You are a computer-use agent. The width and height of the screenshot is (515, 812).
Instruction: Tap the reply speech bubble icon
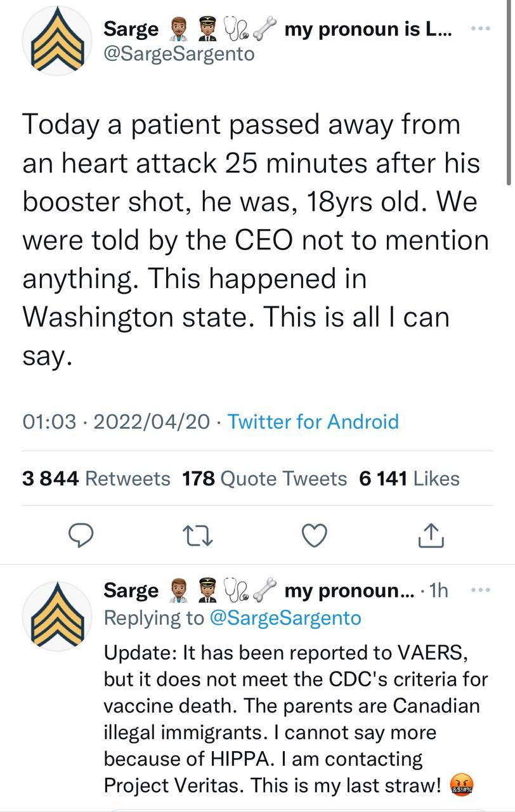[81, 537]
